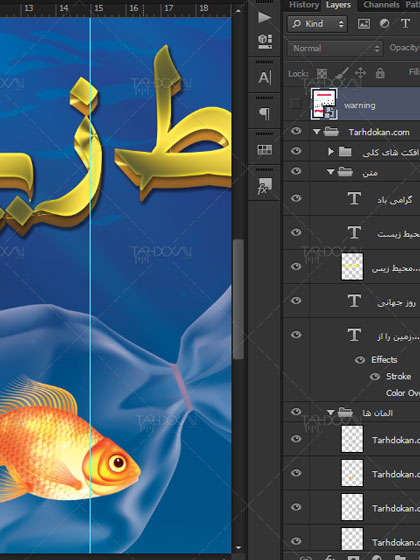Click the T icon of زمین را از layer

point(354,335)
